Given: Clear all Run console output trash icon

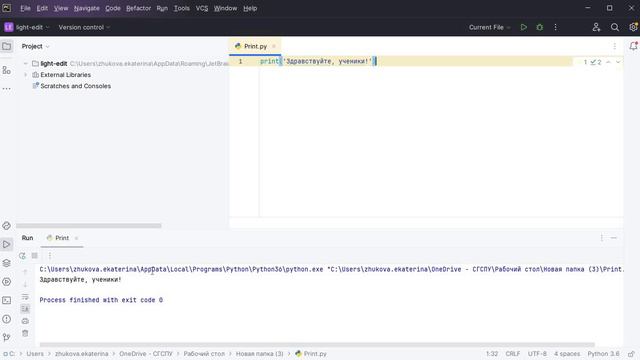Looking at the screenshot, I should click(25, 333).
